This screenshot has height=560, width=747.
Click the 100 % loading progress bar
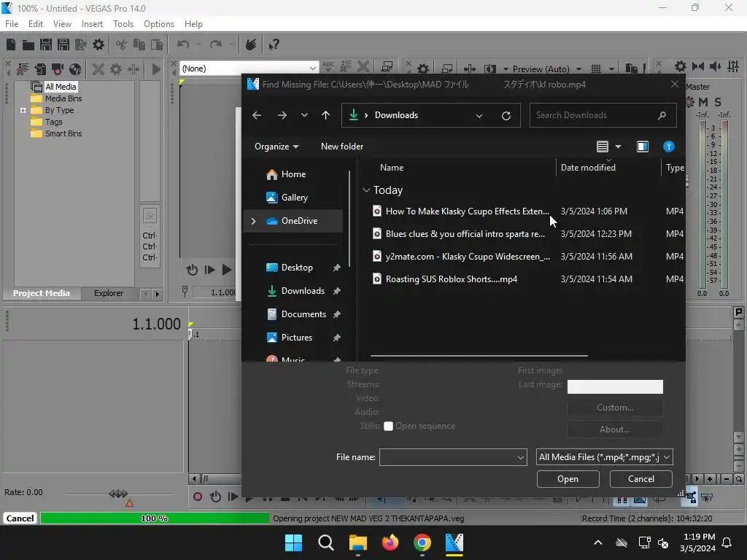(155, 518)
